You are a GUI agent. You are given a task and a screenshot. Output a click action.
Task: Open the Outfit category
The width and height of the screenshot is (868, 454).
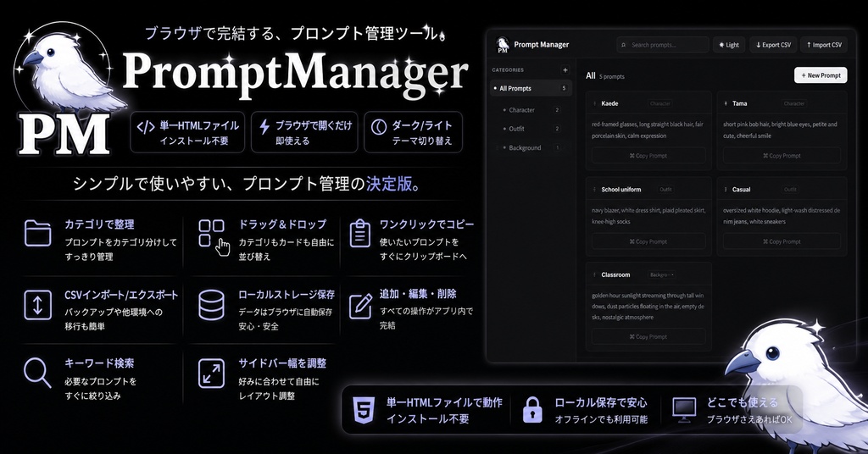531,129
